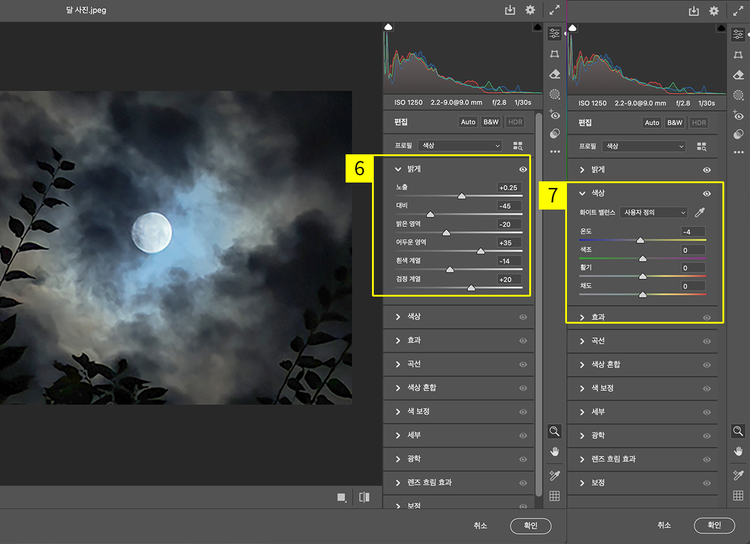
Task: Hide 밝게 panel edits in left panel
Action: (x=523, y=169)
